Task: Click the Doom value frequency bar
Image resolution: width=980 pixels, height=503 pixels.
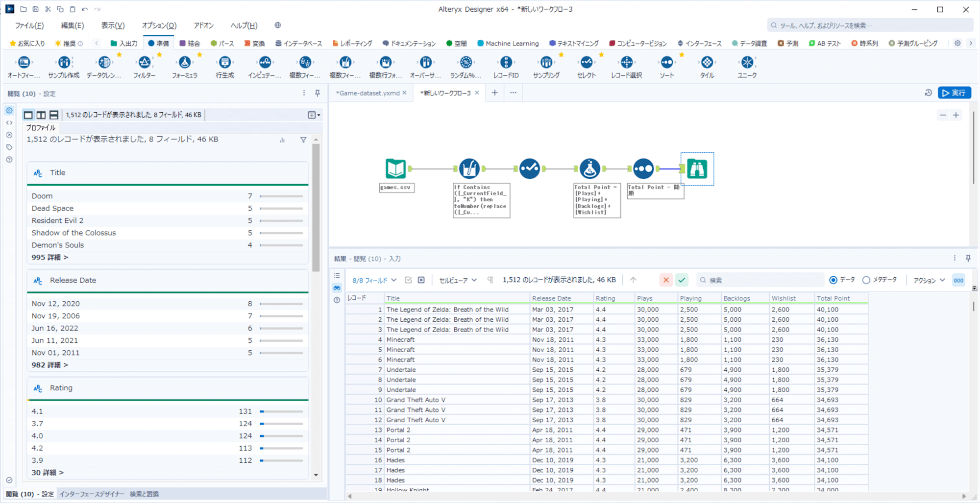Action: 281,196
